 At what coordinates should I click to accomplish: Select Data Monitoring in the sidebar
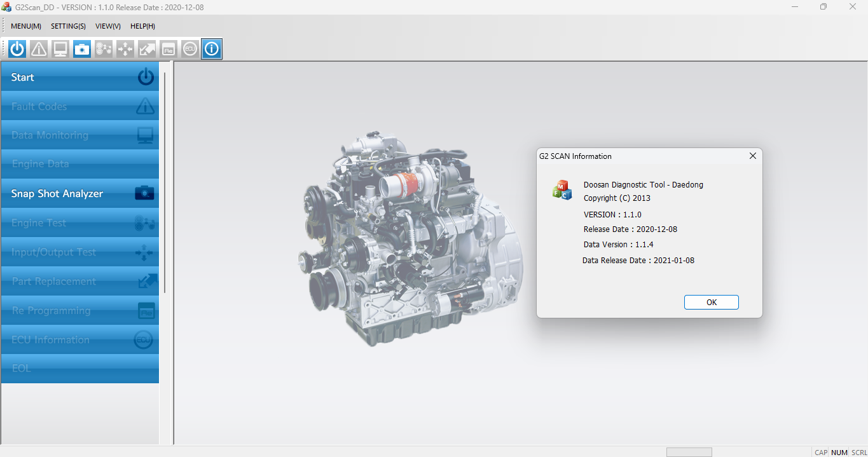[x=80, y=135]
